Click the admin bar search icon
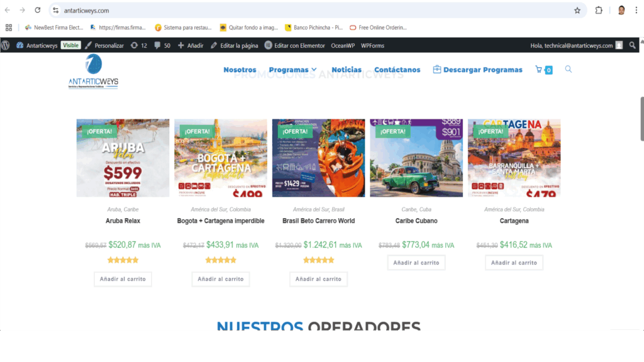The image size is (644, 362). click(633, 45)
